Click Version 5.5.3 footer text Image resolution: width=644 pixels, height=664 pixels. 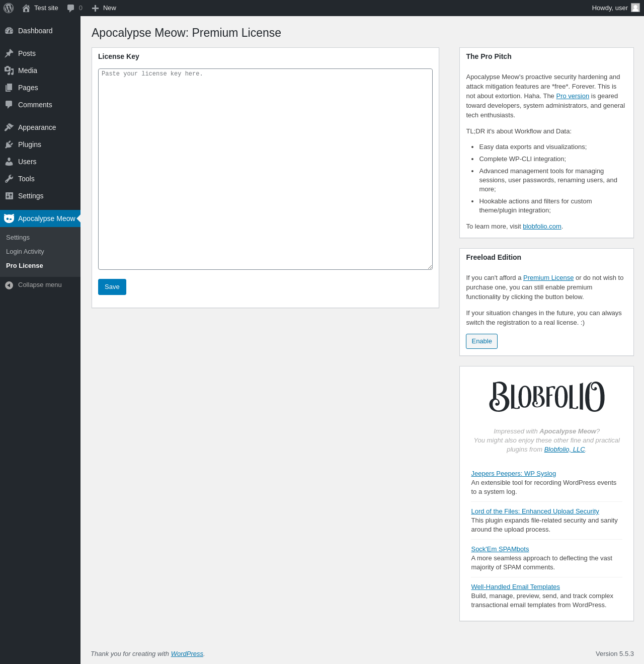tap(615, 654)
